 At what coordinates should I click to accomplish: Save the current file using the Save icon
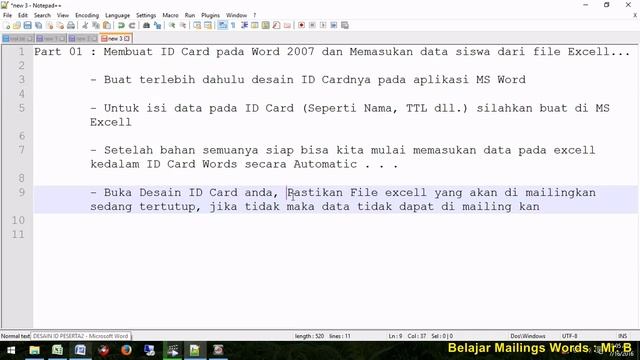click(27, 25)
